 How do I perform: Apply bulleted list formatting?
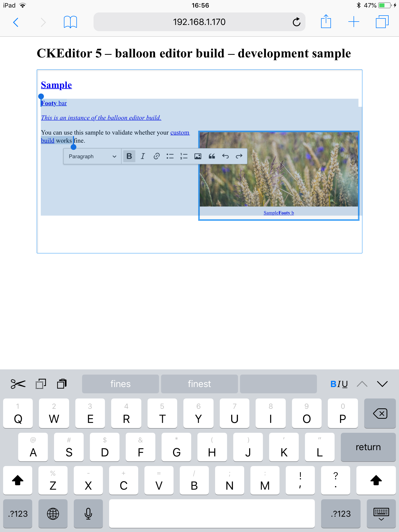click(x=170, y=156)
